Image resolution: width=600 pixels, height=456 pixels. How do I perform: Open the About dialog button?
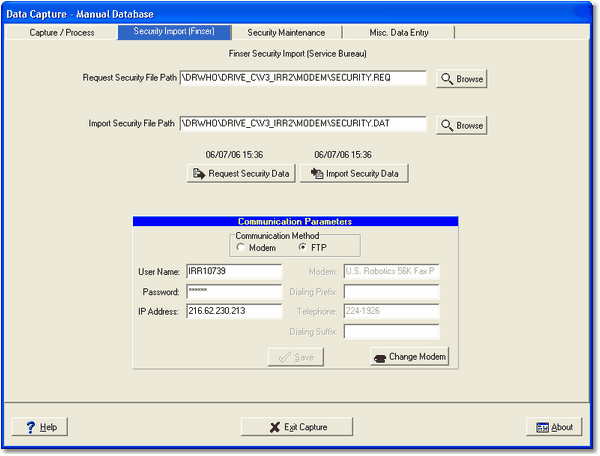(553, 427)
